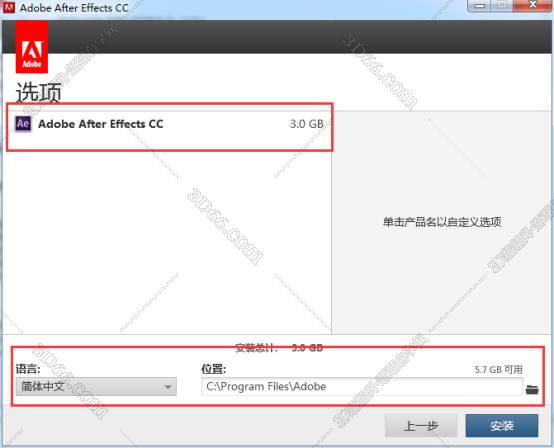
Task: Click the 上一步 back button
Action: point(421,426)
